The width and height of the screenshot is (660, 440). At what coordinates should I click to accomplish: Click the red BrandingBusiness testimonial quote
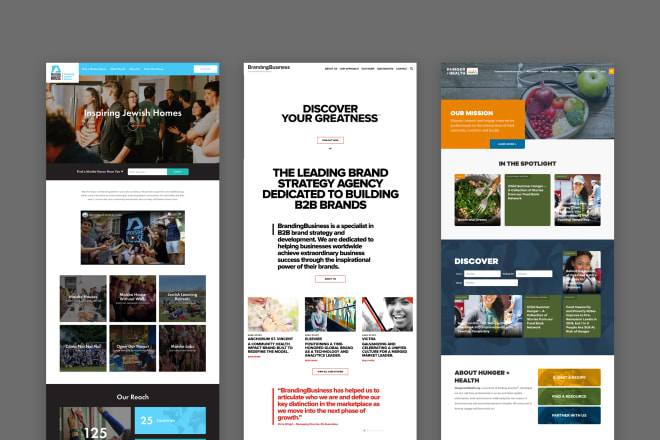click(x=328, y=404)
